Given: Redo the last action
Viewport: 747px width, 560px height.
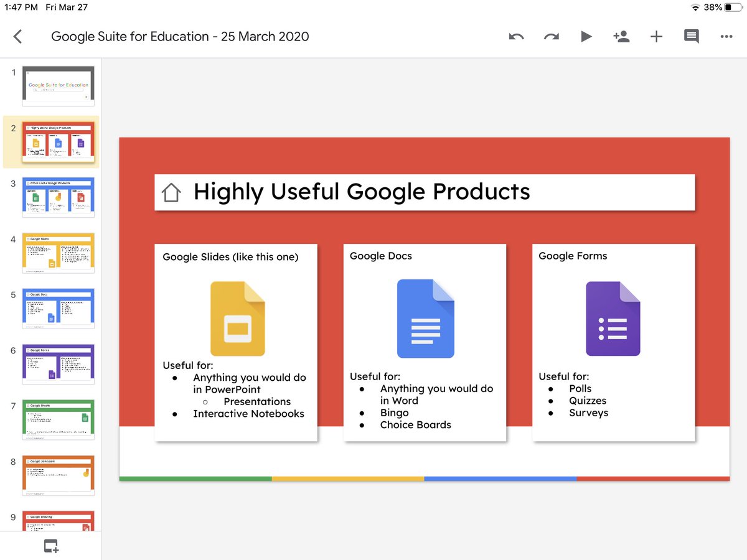Looking at the screenshot, I should point(551,37).
